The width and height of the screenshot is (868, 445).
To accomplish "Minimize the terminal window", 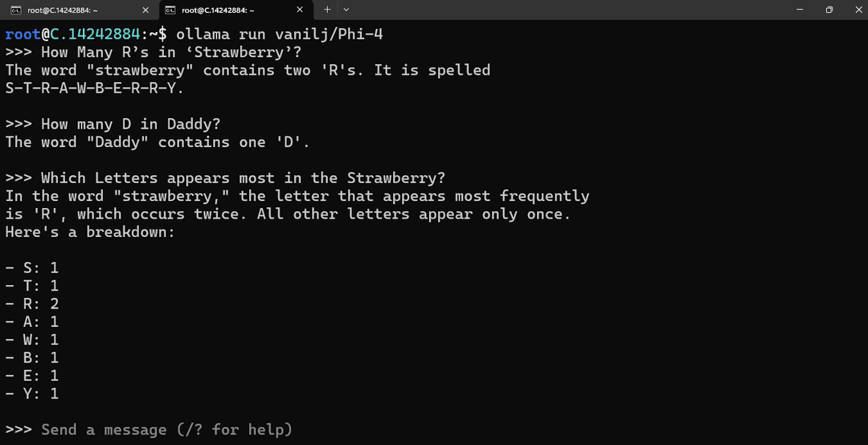I will click(x=800, y=10).
